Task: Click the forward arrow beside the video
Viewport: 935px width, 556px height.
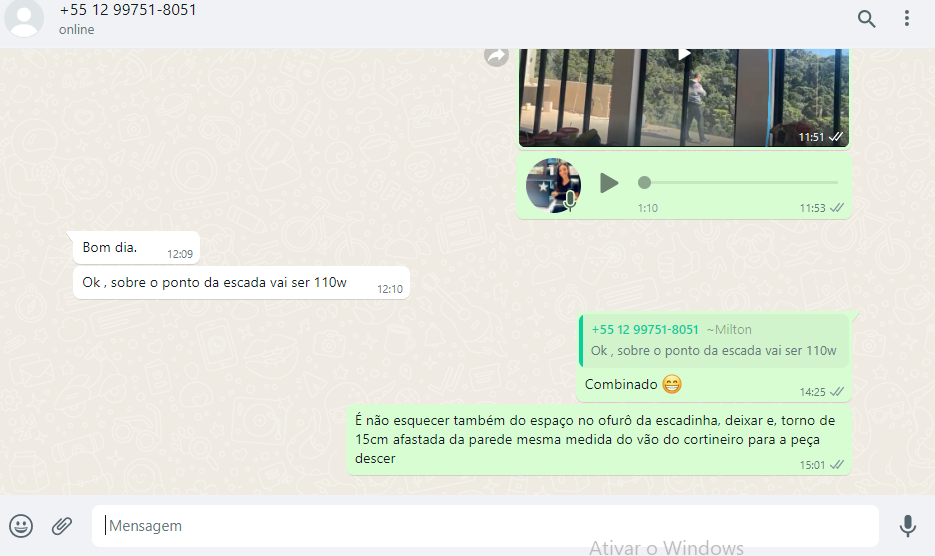Action: [496, 57]
